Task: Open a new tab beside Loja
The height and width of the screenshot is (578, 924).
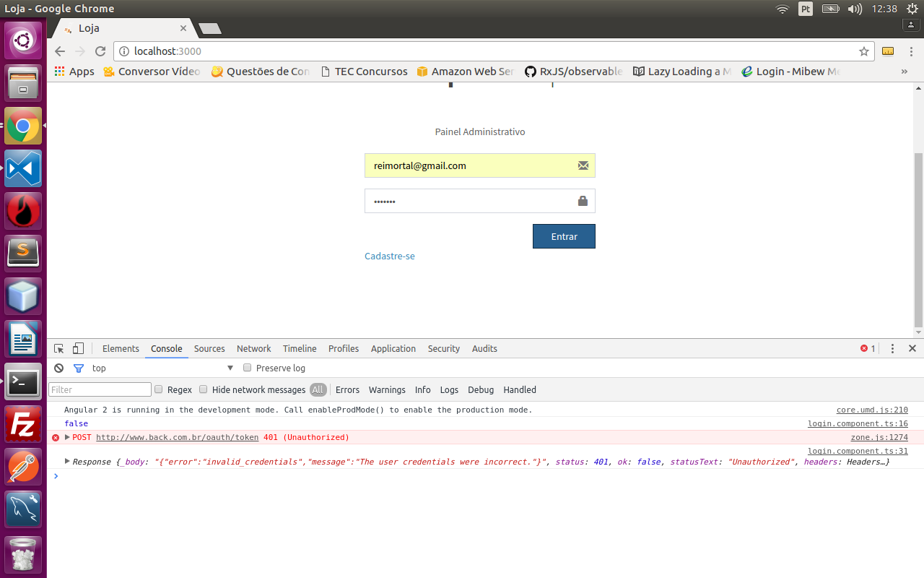Action: click(x=209, y=29)
